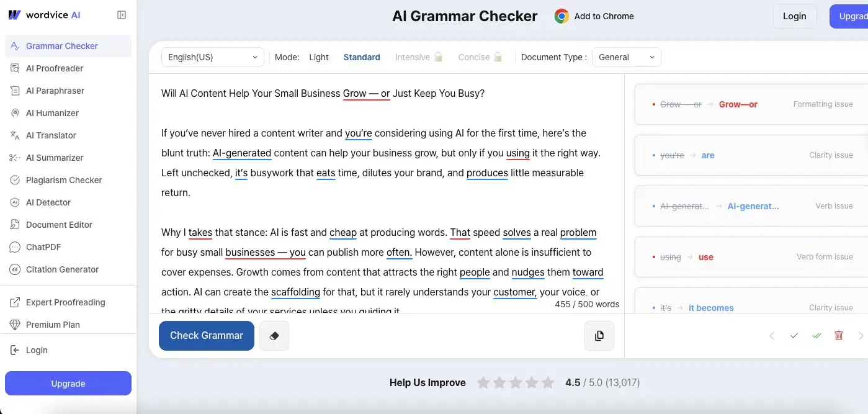The image size is (868, 414).
Task: Rate with the third star
Action: pyautogui.click(x=516, y=383)
